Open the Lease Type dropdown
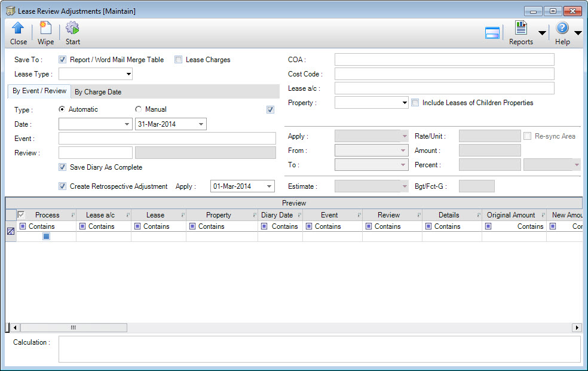Screen dimensions: 588x371 (x=128, y=75)
